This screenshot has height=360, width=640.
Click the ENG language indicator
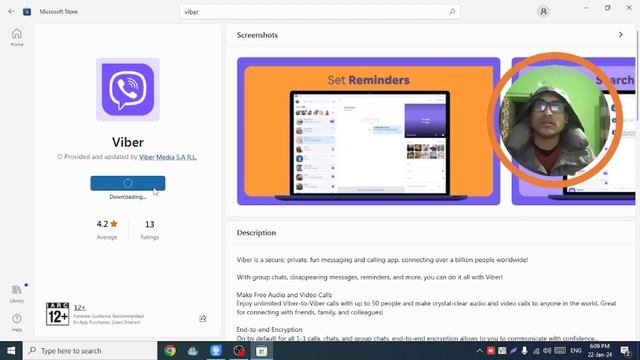pos(576,351)
